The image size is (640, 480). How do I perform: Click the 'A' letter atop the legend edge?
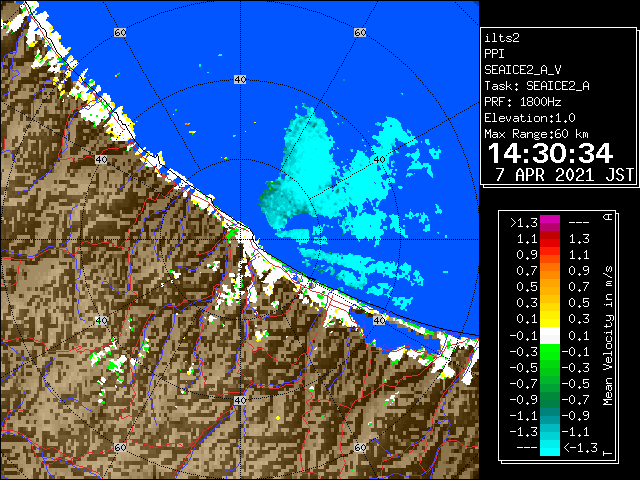click(608, 216)
